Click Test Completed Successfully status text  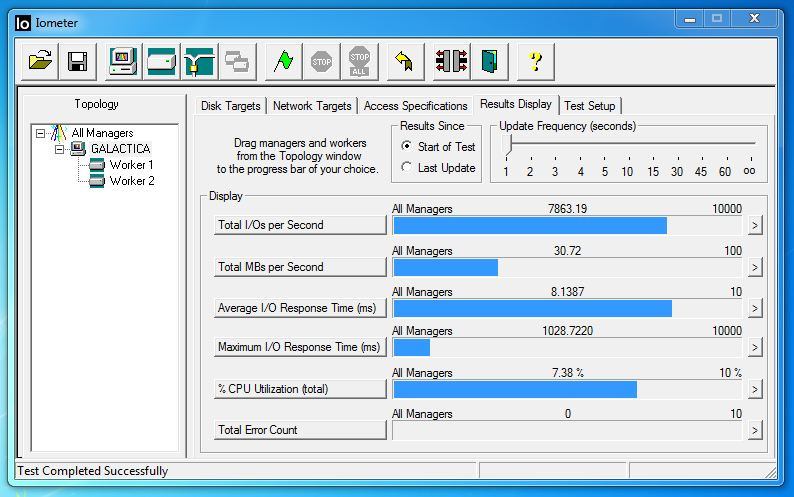(93, 471)
